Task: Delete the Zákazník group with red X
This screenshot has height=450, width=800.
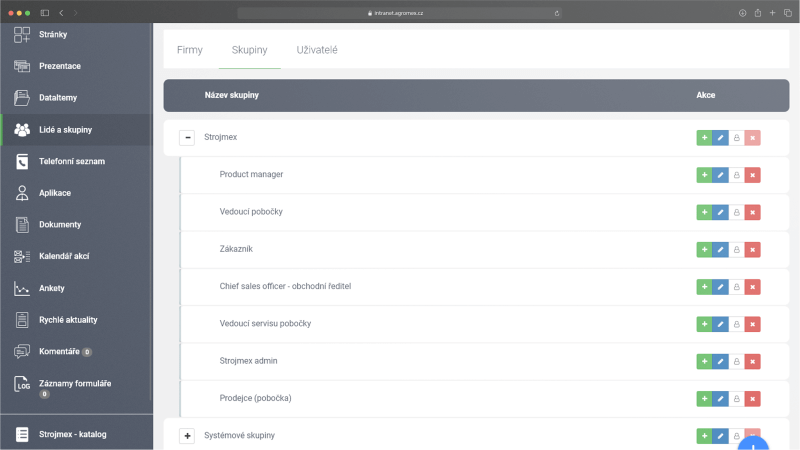Action: 752,249
